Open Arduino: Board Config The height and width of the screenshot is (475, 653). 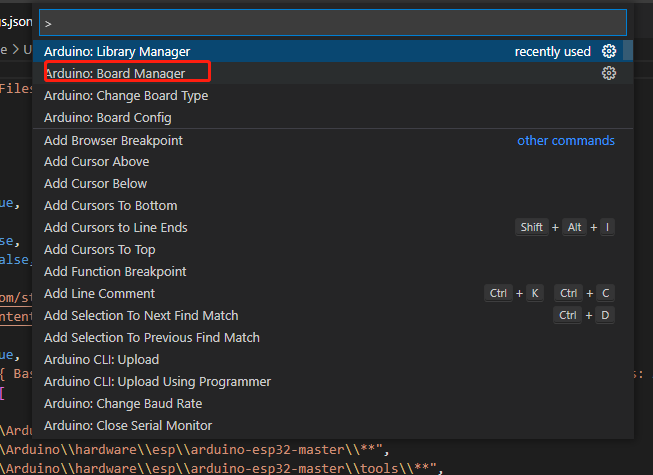click(x=108, y=117)
